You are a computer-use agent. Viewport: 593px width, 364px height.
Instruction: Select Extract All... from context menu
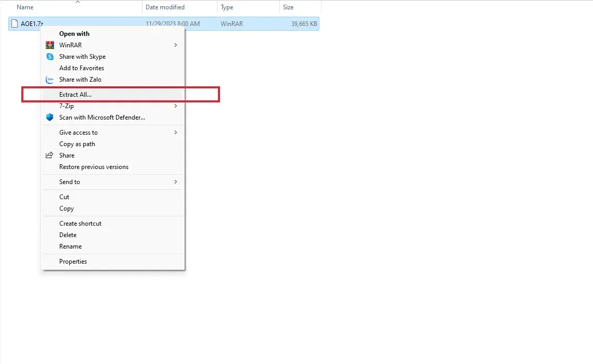click(75, 95)
